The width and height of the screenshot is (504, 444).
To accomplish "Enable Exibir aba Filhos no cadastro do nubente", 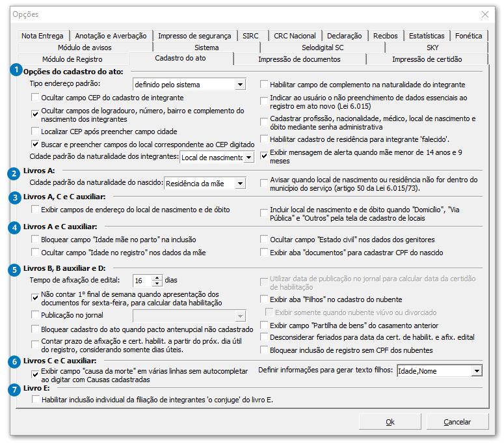I will [264, 299].
